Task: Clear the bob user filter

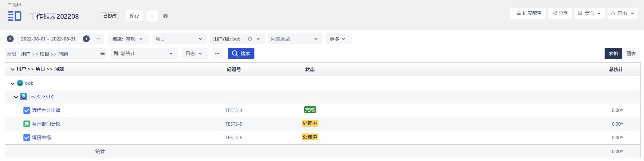Action: point(250,39)
